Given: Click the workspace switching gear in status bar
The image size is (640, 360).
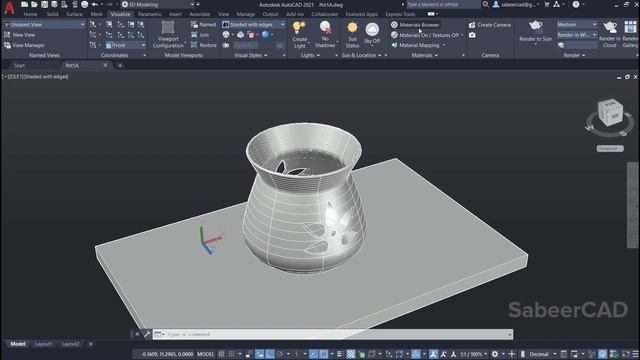Looking at the screenshot, I should pos(495,354).
